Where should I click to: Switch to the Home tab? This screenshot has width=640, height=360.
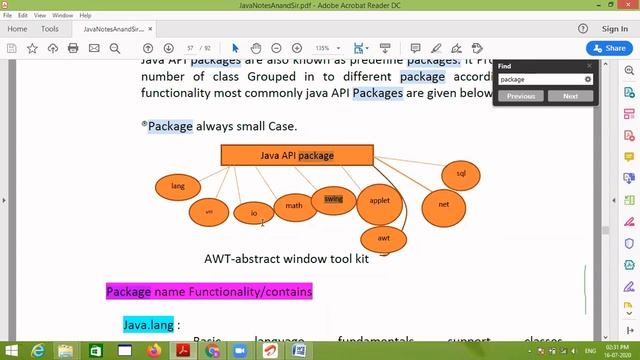coord(17,29)
